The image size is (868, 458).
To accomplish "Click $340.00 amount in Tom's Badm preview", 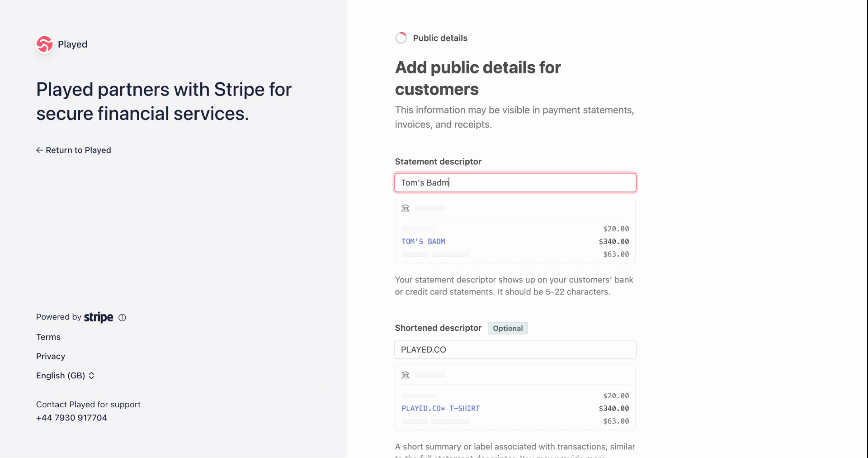I will pos(614,242).
